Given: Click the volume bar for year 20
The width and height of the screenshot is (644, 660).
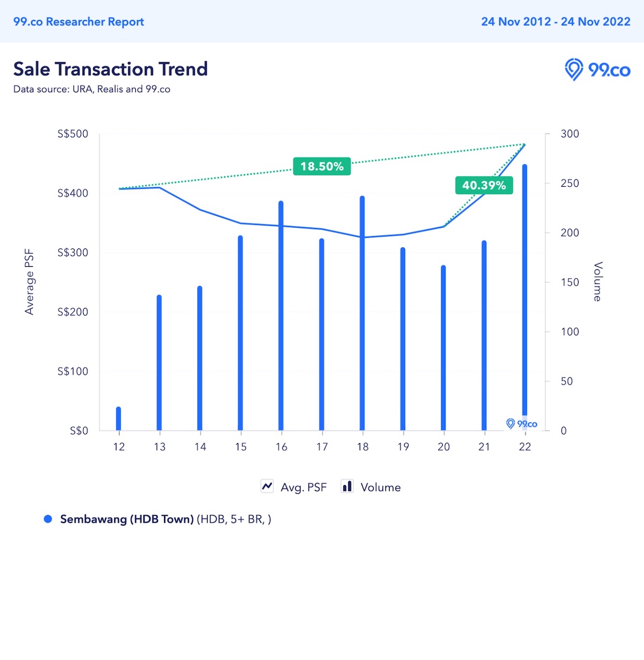Looking at the screenshot, I should 443,349.
